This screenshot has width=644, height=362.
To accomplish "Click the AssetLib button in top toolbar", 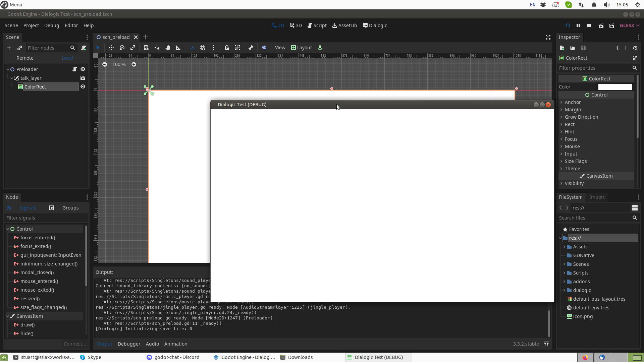I will [x=344, y=25].
